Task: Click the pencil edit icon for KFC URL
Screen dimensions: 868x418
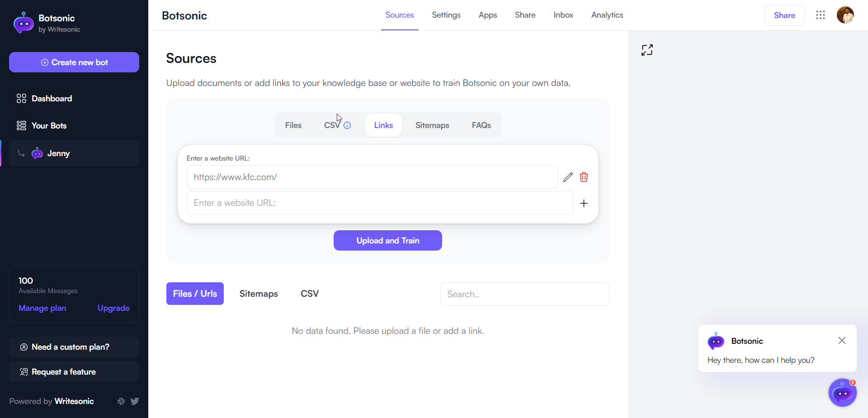Action: (x=568, y=177)
